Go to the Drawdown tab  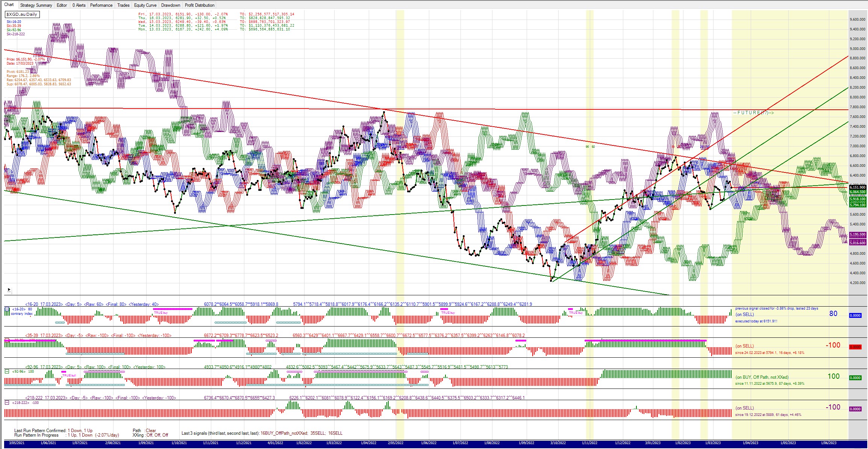tap(171, 5)
